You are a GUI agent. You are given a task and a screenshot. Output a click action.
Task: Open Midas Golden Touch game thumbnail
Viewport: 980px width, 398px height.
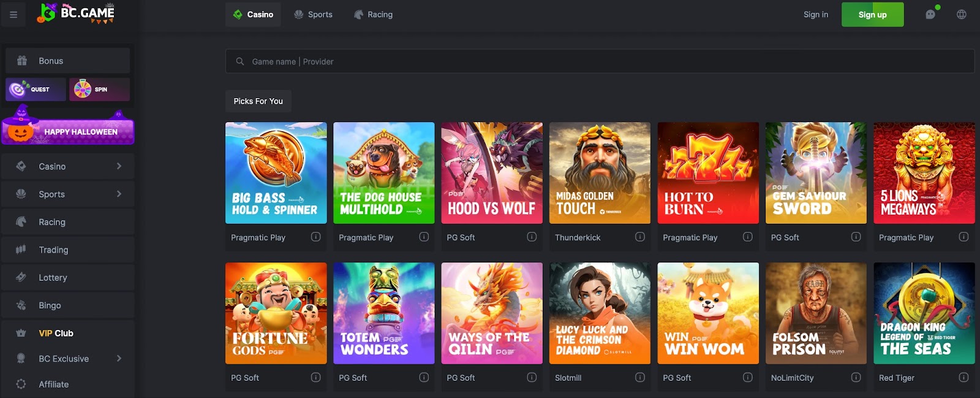click(x=600, y=173)
